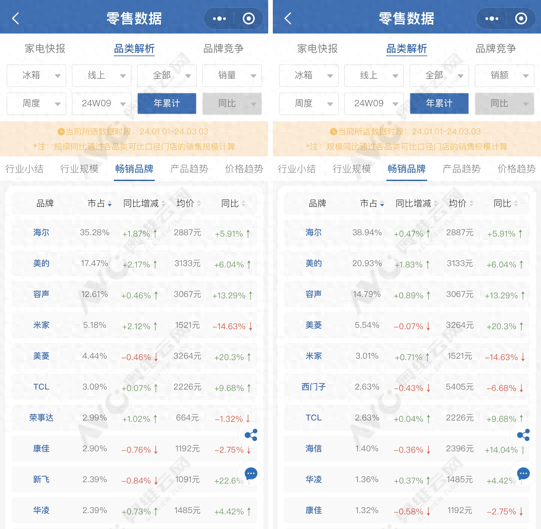Open 海尔 brand link in left panel
Screen dimensions: 541x529
(x=41, y=233)
